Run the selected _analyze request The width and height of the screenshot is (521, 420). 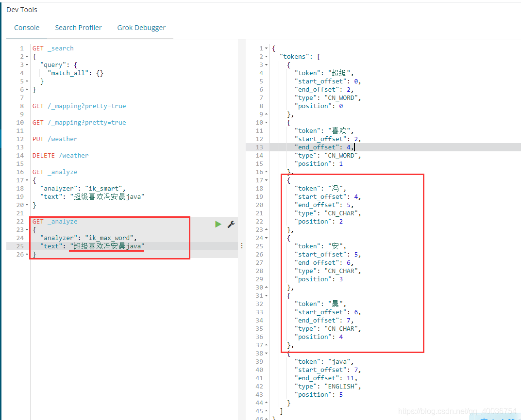pyautogui.click(x=218, y=224)
